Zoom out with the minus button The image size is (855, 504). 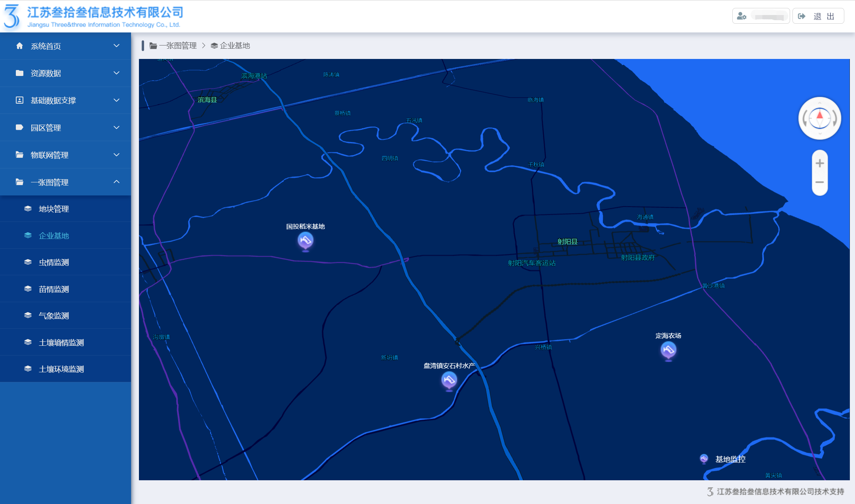coord(820,182)
